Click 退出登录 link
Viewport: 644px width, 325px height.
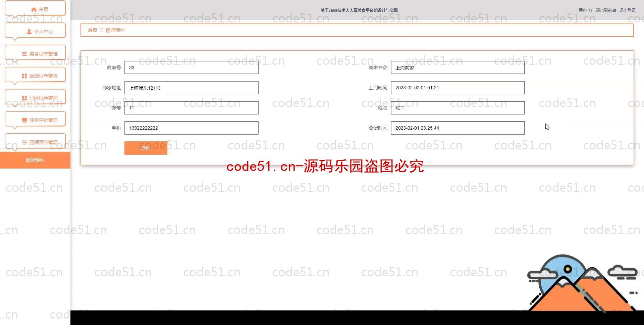pos(628,10)
